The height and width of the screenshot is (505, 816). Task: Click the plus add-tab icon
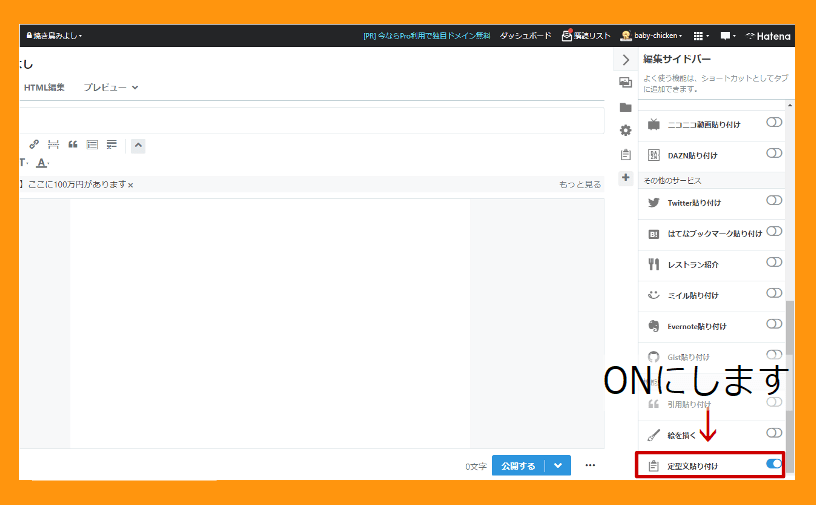coord(626,178)
